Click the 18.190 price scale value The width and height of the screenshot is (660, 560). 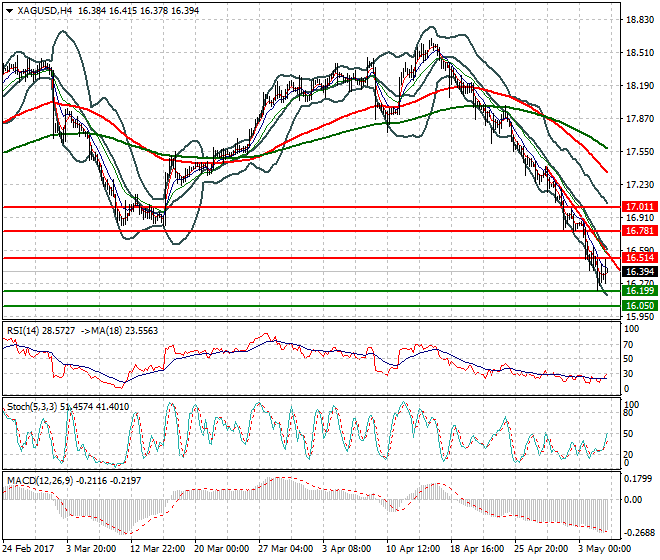pos(640,86)
